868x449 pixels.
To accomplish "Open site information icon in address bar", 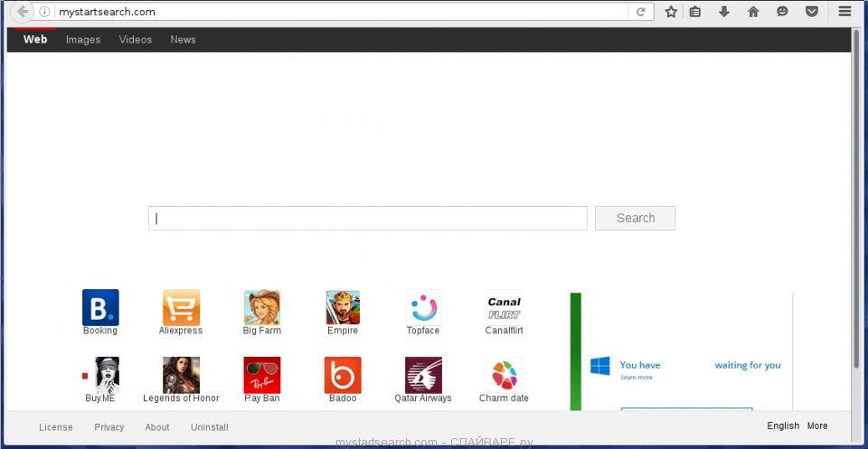I will click(x=44, y=12).
